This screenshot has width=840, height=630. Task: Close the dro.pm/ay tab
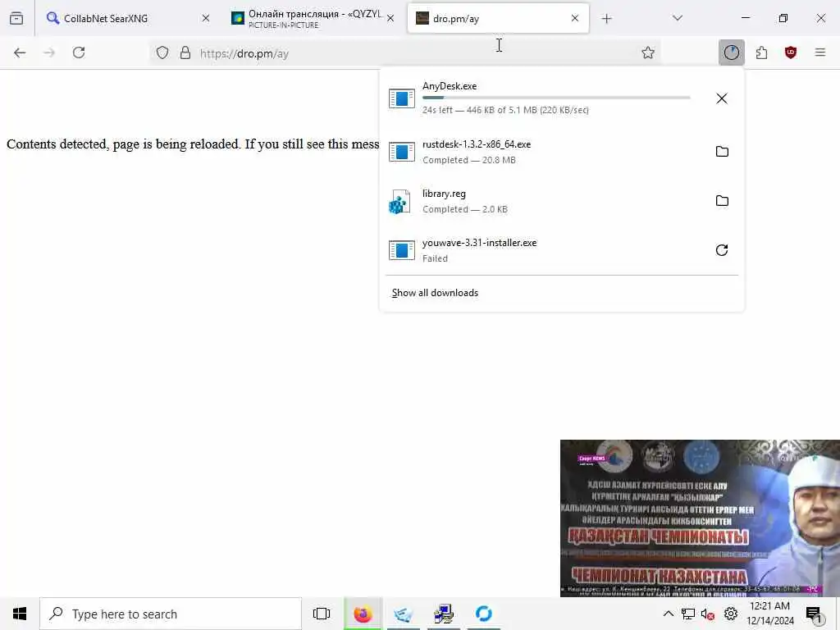point(575,19)
